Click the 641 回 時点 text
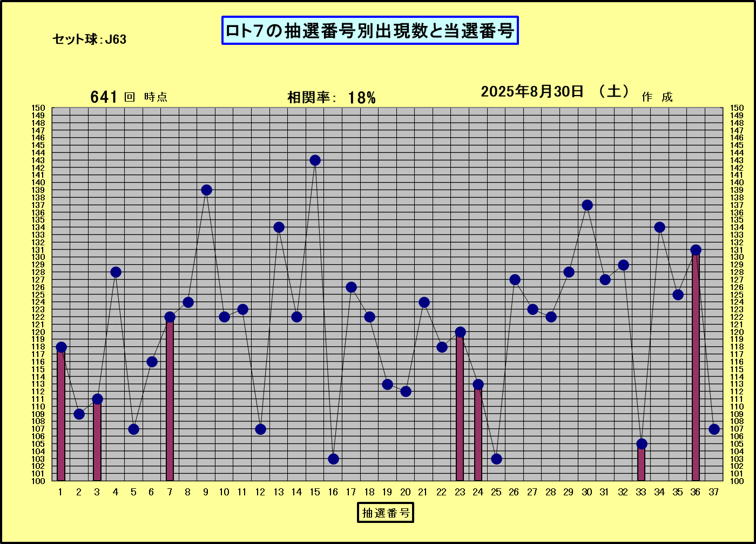This screenshot has height=544, width=756. point(129,97)
